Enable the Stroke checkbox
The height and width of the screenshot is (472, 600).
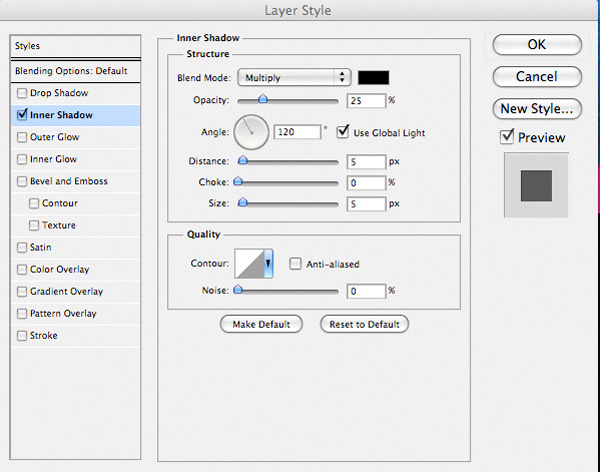[x=22, y=336]
